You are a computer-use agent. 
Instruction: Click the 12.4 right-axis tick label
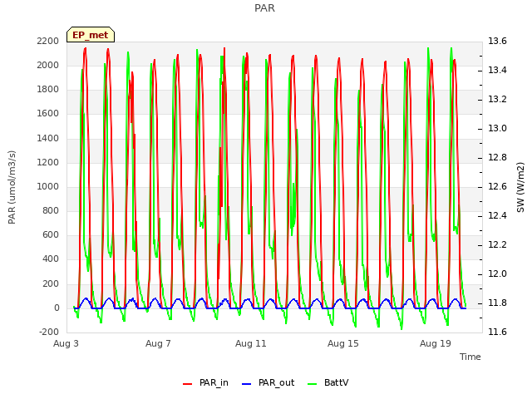click(x=497, y=215)
